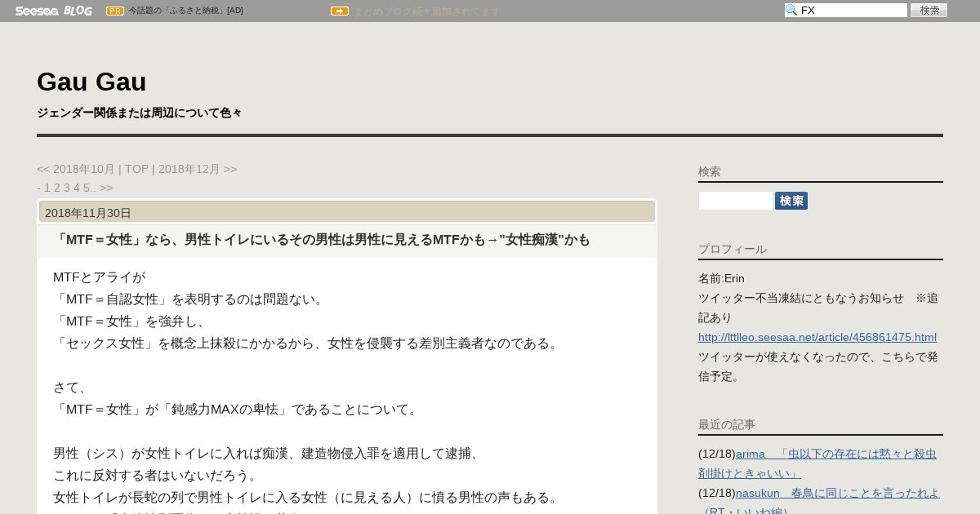The width and height of the screenshot is (980, 514).
Task: Click the 最近の記事 sidebar heading
Action: pyautogui.click(x=727, y=424)
